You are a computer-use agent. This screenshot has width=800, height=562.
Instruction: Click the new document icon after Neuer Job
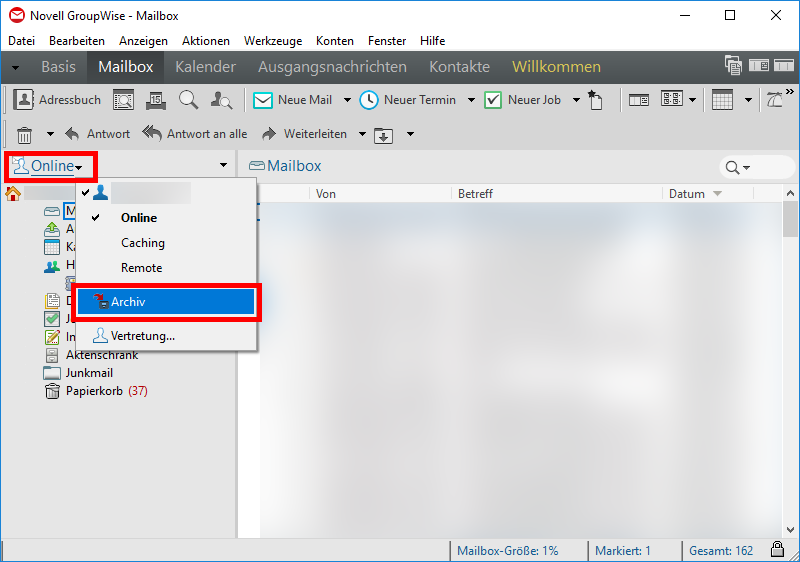pyautogui.click(x=595, y=100)
